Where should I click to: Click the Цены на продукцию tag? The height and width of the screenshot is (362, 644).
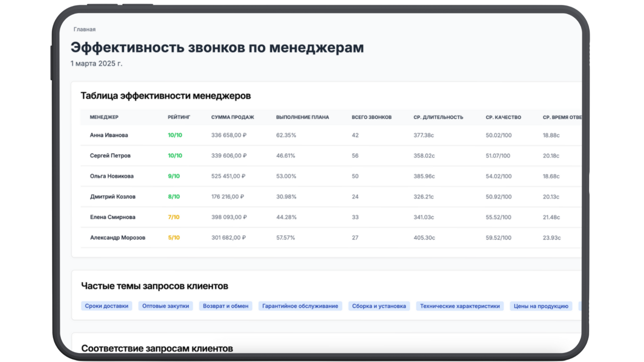click(x=541, y=306)
